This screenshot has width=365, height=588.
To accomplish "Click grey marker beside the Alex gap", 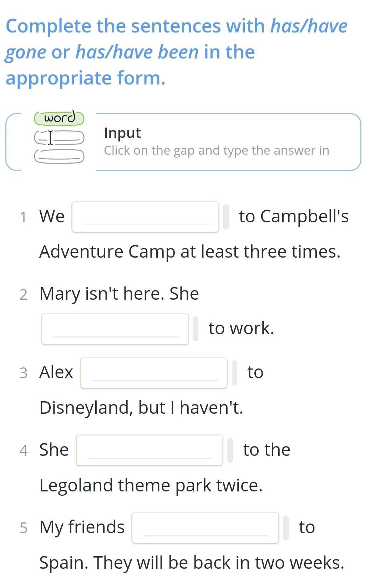I will (234, 373).
